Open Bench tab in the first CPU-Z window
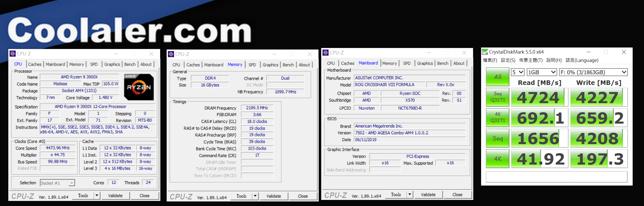 tap(130, 64)
